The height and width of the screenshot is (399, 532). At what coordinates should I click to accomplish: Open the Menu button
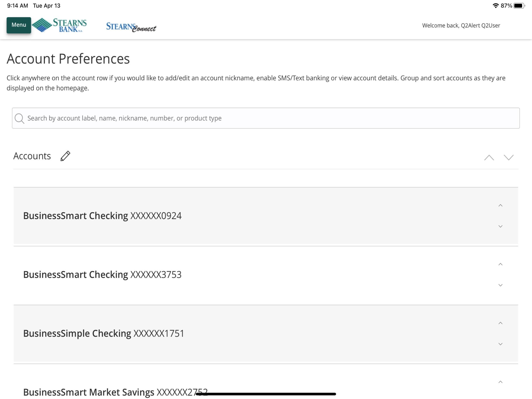(x=19, y=25)
